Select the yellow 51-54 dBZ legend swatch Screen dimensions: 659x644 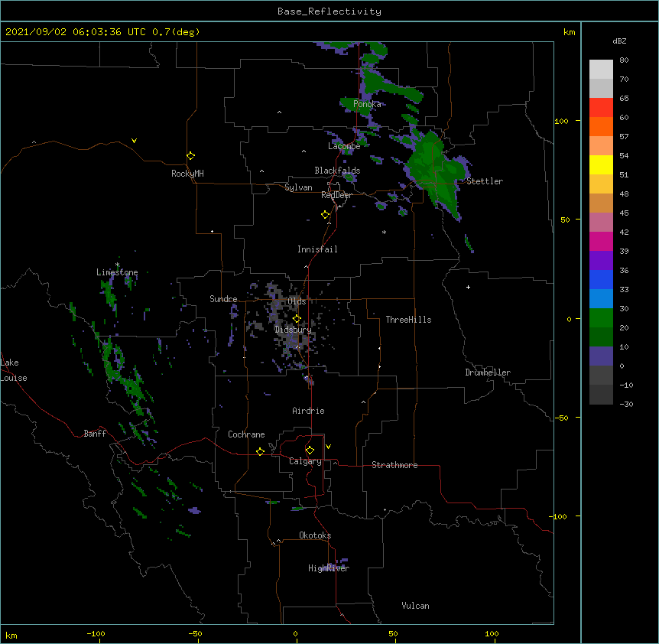[601, 164]
